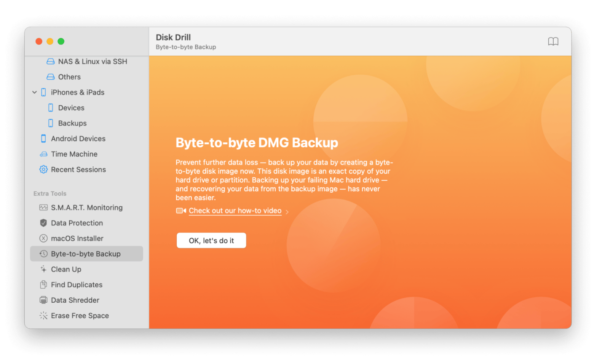Minimize the window with the yellow button

pos(50,41)
